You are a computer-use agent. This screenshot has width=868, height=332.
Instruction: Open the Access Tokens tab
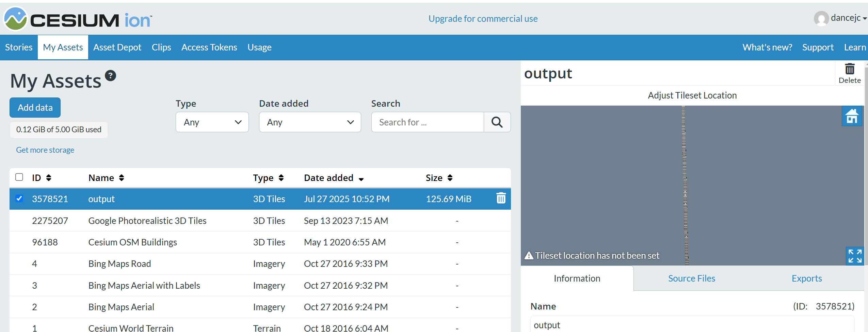tap(209, 47)
